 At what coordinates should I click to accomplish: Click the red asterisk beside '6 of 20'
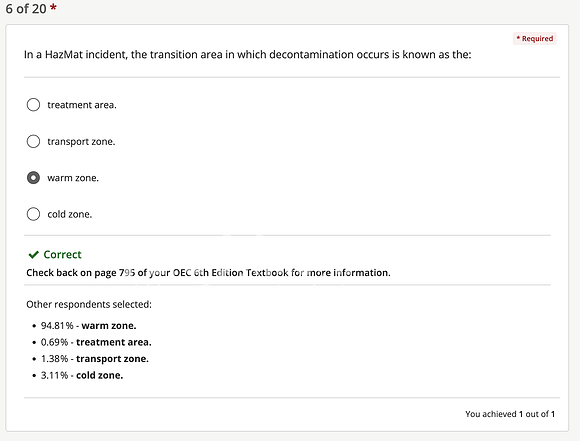(x=53, y=7)
